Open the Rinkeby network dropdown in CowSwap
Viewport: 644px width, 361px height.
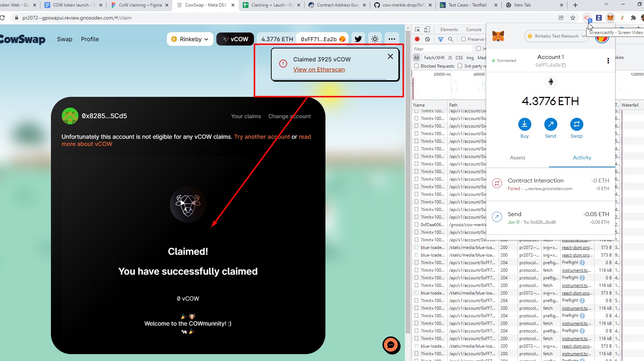click(x=190, y=39)
